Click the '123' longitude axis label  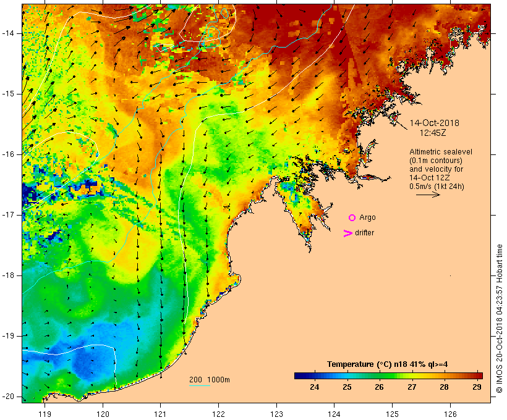276,414
